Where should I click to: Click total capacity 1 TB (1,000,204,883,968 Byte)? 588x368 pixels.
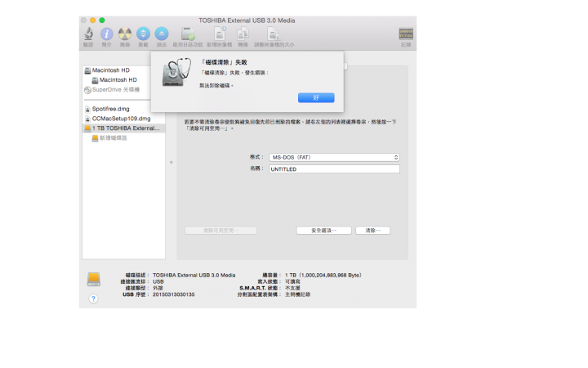click(x=323, y=276)
